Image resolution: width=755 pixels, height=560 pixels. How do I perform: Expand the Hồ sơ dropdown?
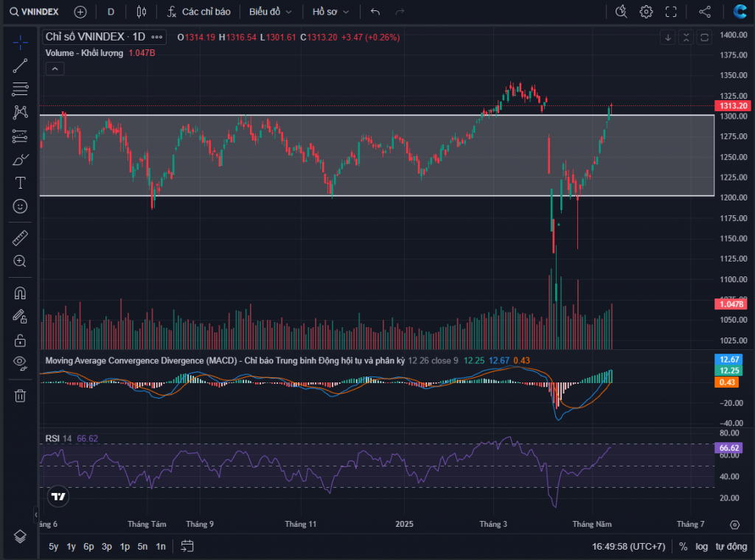click(x=331, y=12)
